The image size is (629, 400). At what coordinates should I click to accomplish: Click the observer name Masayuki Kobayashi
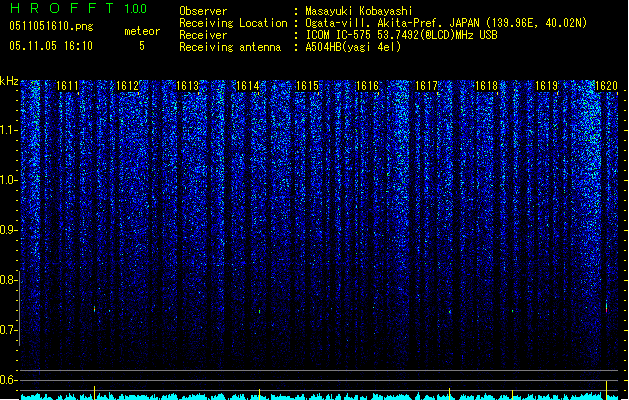click(359, 11)
